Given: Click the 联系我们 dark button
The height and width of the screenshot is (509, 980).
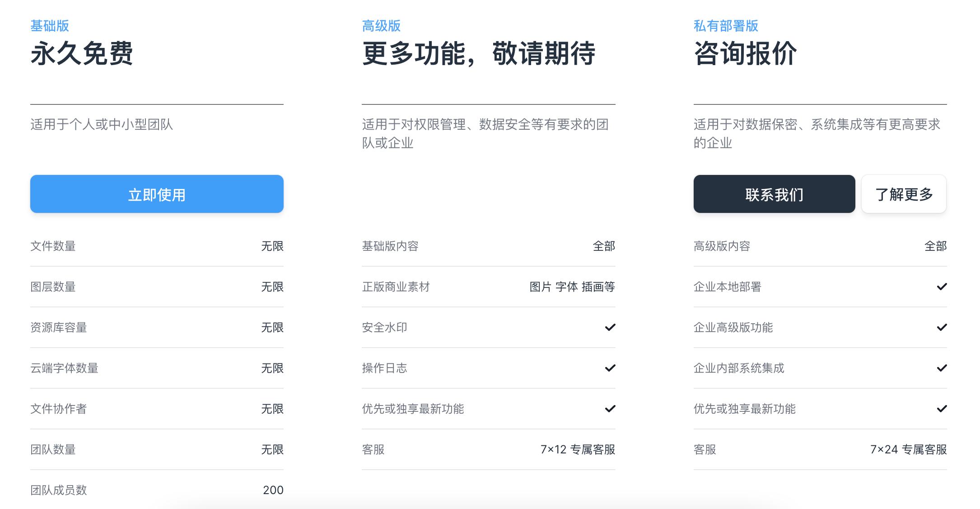Looking at the screenshot, I should tap(774, 194).
